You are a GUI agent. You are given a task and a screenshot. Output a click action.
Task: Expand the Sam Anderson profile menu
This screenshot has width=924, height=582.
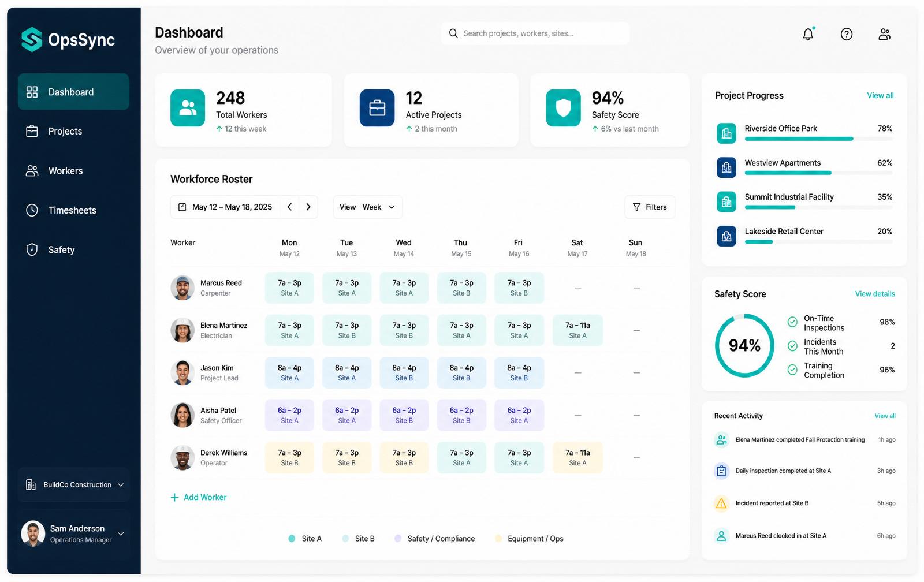coord(74,533)
